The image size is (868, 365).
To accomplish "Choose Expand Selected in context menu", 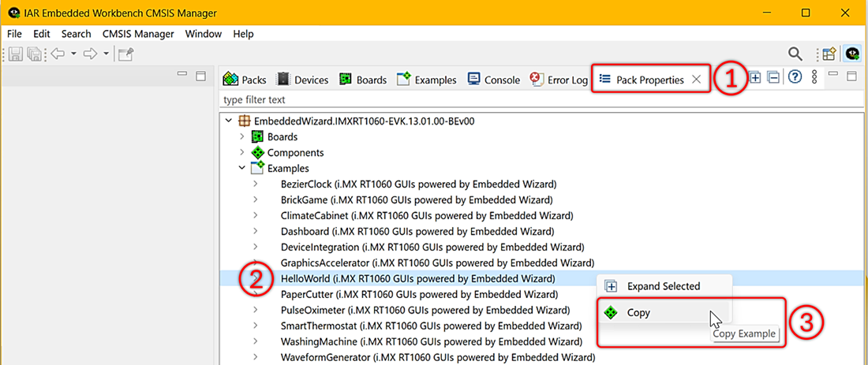I will pos(663,286).
